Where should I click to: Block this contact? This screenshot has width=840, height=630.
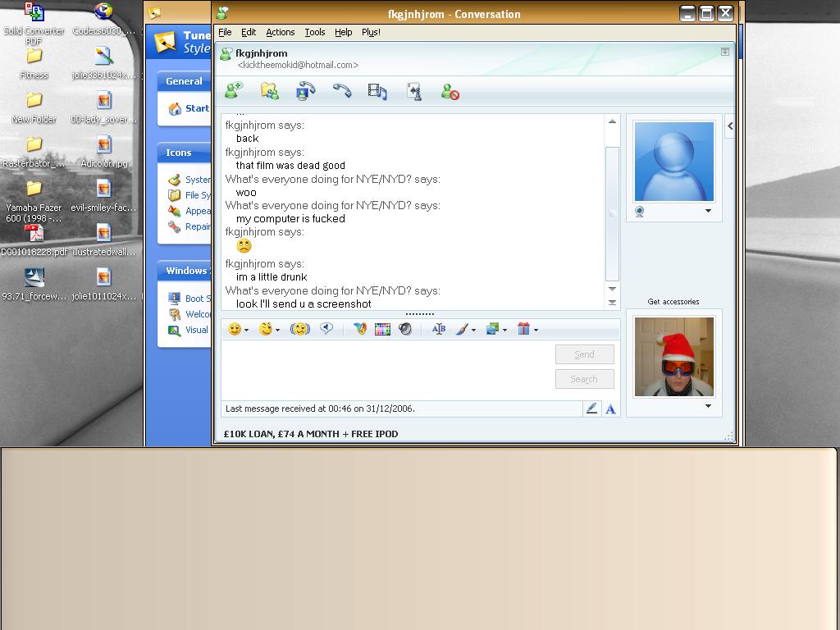(450, 91)
